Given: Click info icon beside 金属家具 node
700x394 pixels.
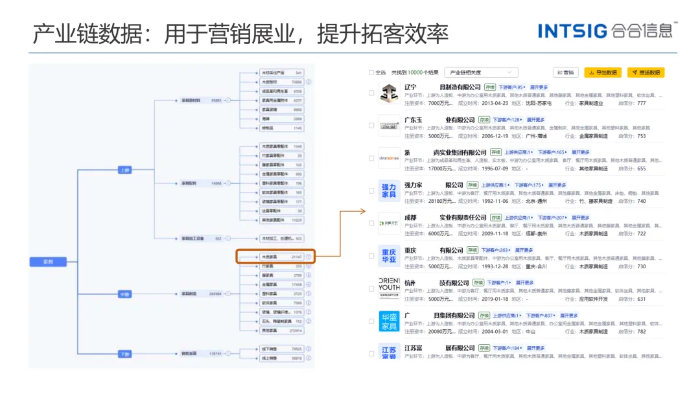Looking at the screenshot, I should coord(308,284).
